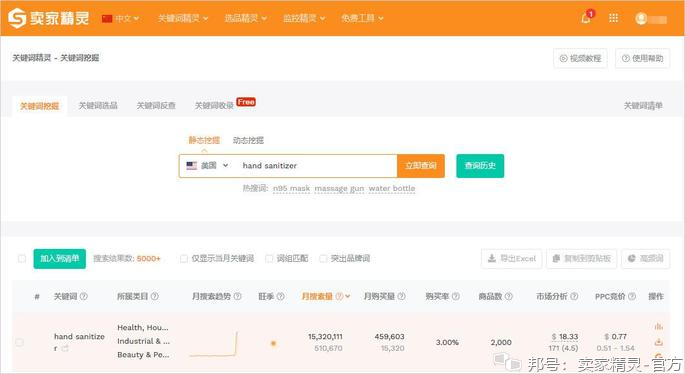
Task: Switch to 关键词选品 tab
Action: pos(98,106)
